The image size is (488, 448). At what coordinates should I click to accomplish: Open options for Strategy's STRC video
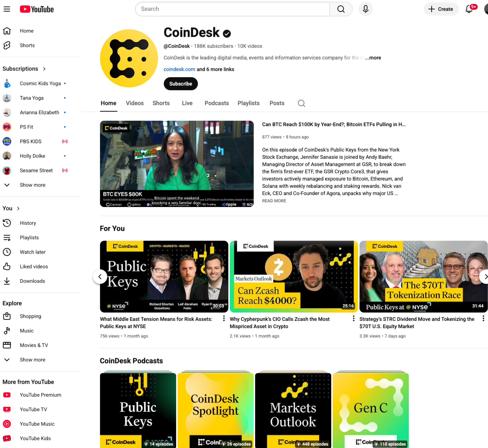(x=483, y=318)
